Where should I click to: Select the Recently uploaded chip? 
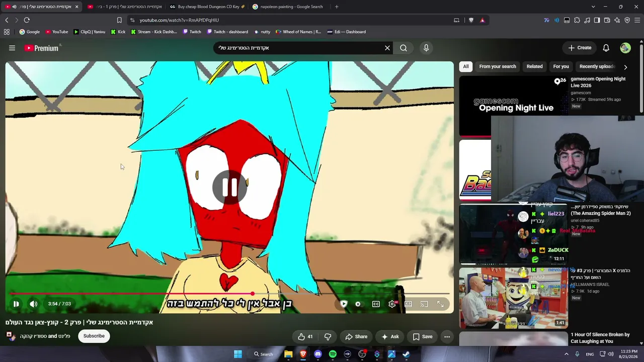click(x=597, y=66)
